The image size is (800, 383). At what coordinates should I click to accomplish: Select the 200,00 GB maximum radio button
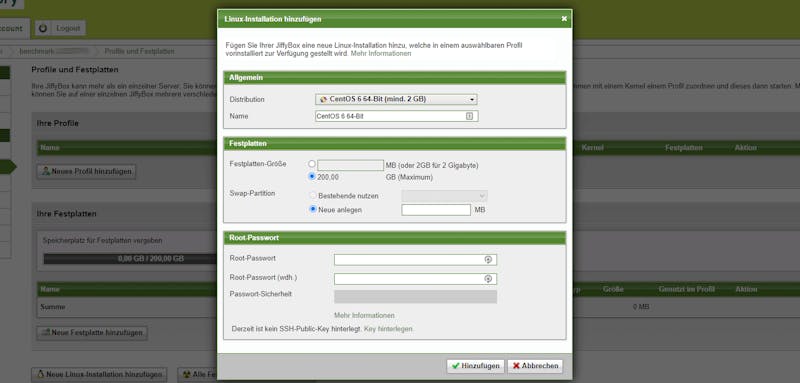[312, 176]
